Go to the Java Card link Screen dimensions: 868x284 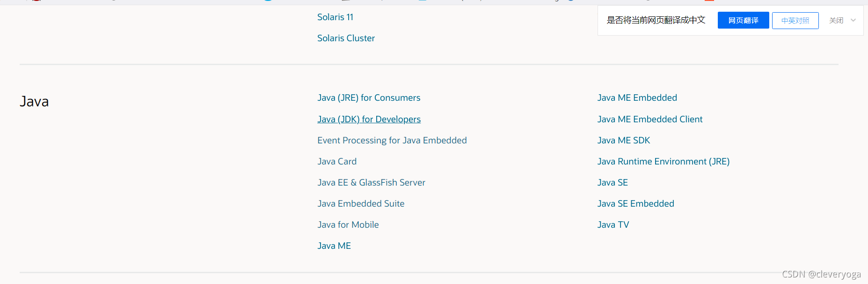point(337,162)
